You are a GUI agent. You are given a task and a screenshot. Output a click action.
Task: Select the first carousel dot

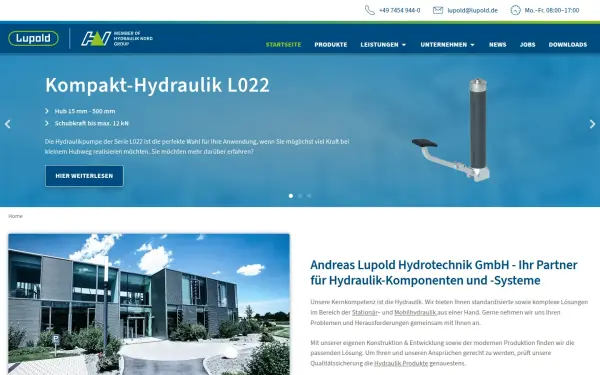click(291, 196)
